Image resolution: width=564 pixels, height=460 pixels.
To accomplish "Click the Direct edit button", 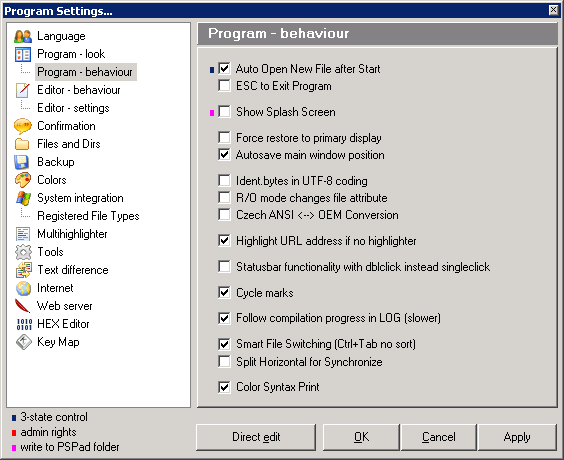I will 256,437.
